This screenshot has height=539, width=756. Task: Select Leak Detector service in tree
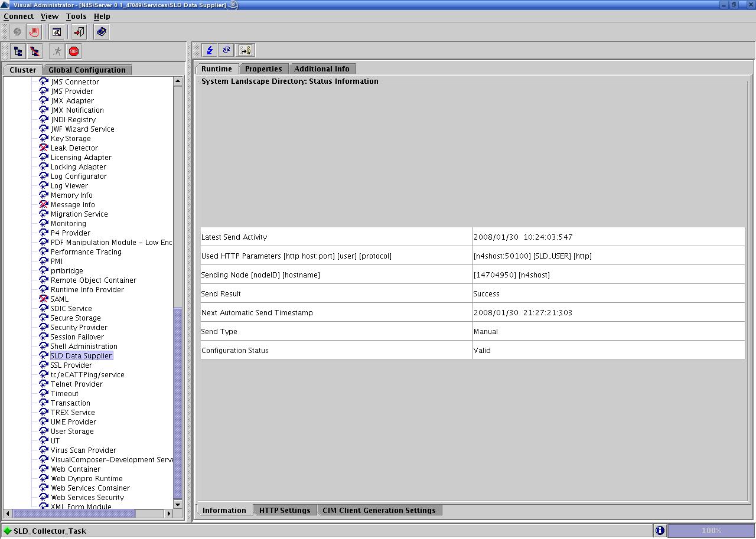click(x=74, y=148)
